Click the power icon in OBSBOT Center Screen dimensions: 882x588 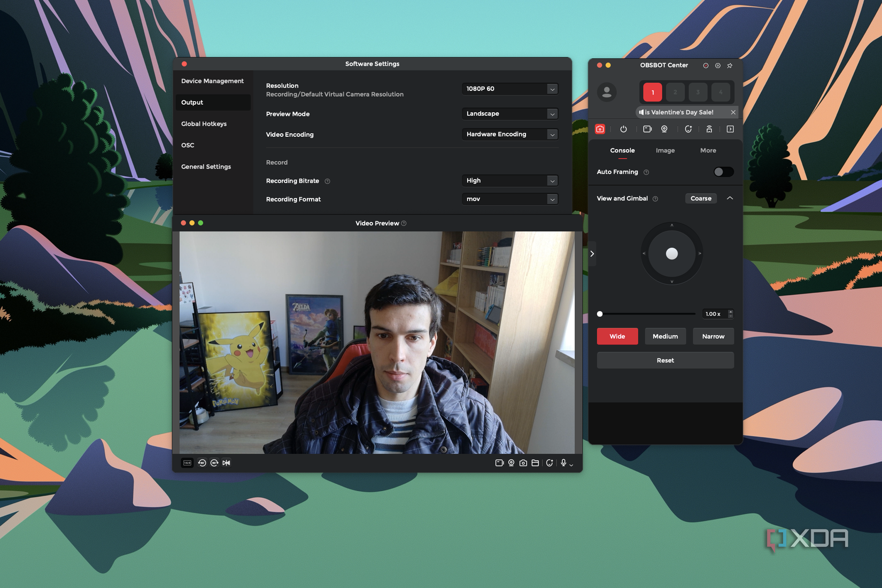tap(624, 129)
